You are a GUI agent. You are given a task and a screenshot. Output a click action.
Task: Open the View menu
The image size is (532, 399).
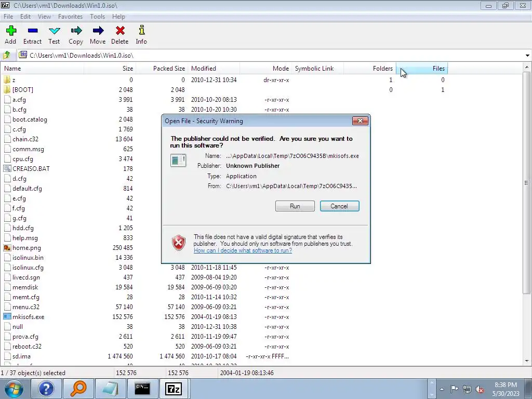pyautogui.click(x=45, y=16)
